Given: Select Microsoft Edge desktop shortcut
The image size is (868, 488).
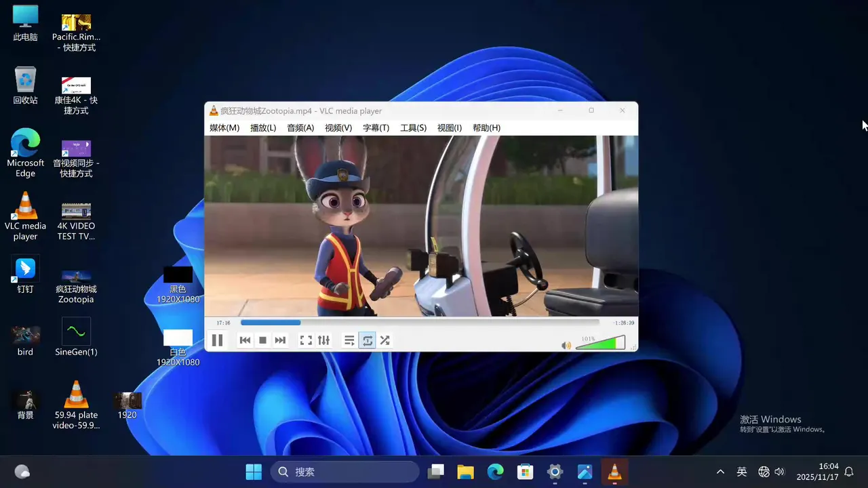Looking at the screenshot, I should (x=25, y=153).
